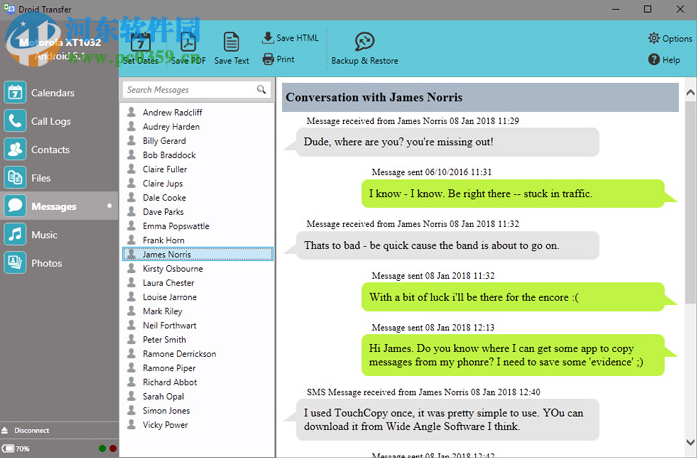Image resolution: width=699 pixels, height=461 pixels.
Task: Click the conversation scrollbar thumb
Action: pos(690,202)
